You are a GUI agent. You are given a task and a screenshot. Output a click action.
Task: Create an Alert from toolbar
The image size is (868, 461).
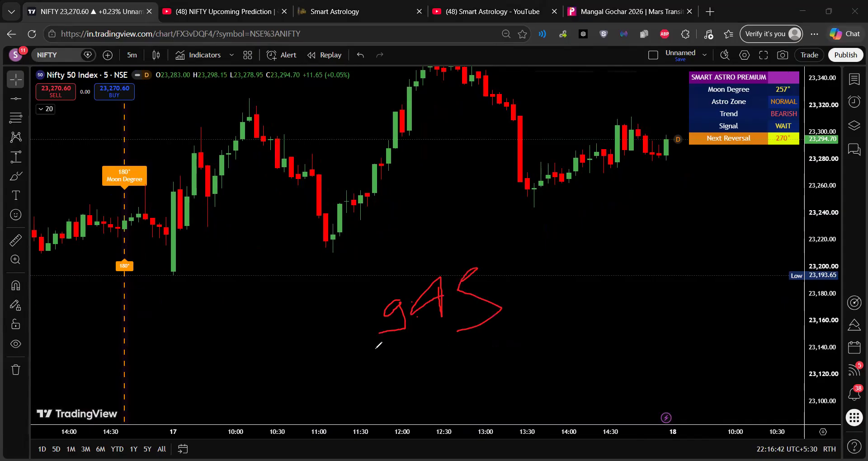[282, 55]
